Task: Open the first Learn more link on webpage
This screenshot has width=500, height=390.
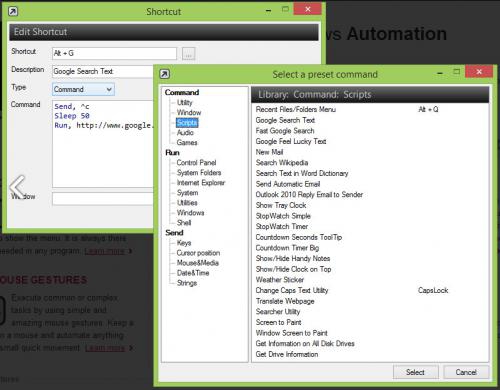Action: pyautogui.click(x=104, y=251)
